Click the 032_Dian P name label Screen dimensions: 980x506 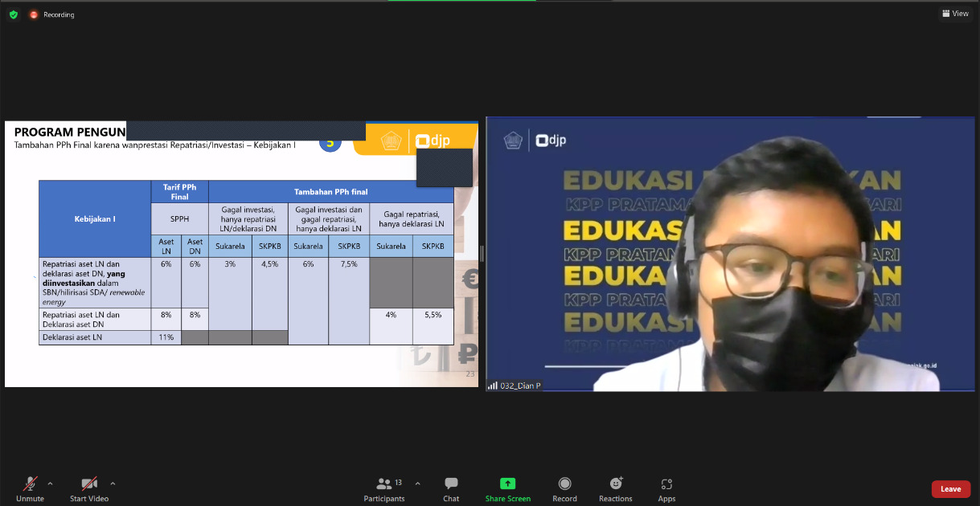pyautogui.click(x=520, y=386)
